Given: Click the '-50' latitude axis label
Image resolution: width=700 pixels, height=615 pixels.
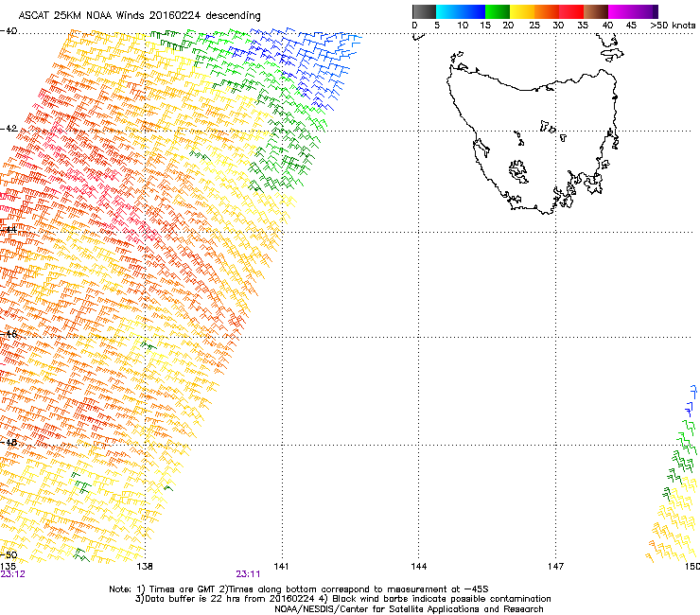Looking at the screenshot, I should tap(9, 554).
